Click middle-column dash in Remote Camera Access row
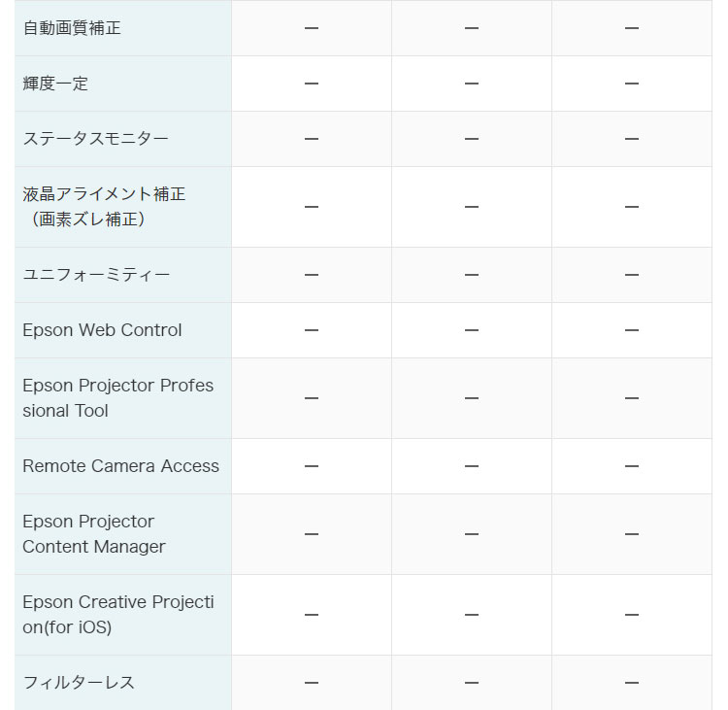Image resolution: width=728 pixels, height=710 pixels. point(472,466)
